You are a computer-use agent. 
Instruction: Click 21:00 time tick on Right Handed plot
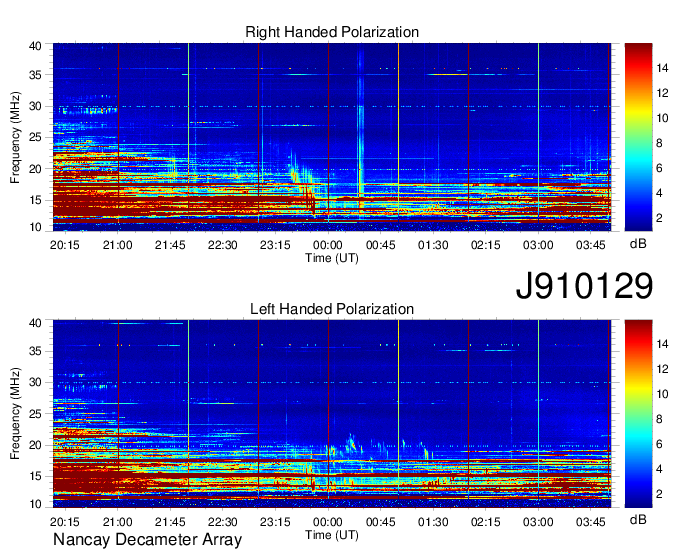[x=118, y=245]
